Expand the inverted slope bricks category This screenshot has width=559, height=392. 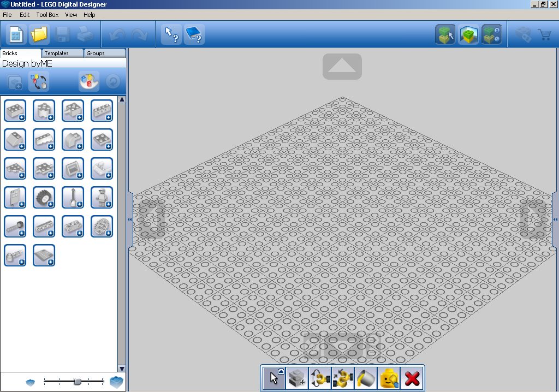pyautogui.click(x=44, y=139)
